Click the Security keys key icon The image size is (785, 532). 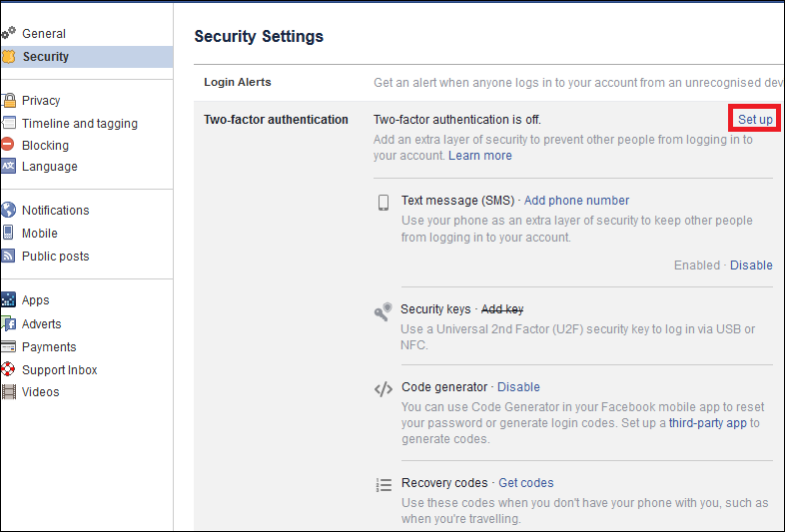click(x=383, y=312)
